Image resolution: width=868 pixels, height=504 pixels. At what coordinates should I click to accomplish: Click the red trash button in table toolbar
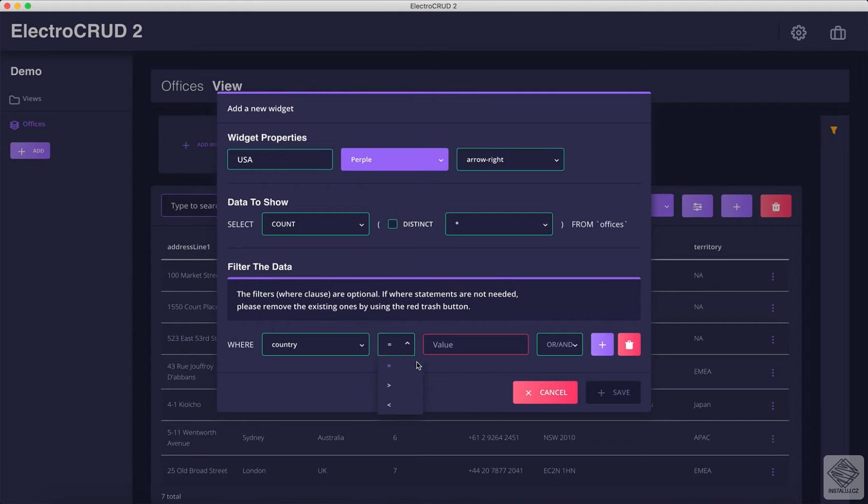pos(776,206)
